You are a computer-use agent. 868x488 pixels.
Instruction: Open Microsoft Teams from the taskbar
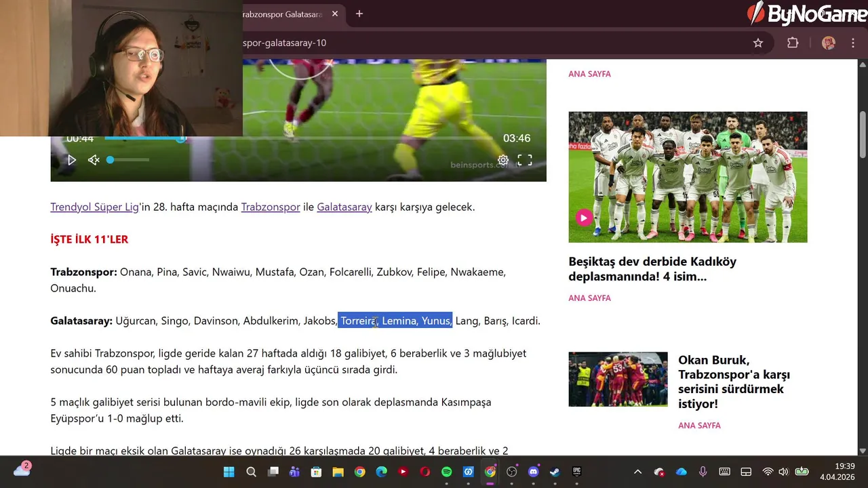point(294,472)
